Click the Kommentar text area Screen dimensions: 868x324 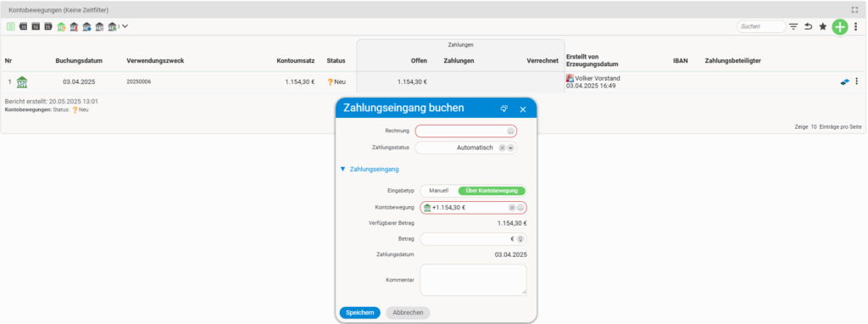[473, 280]
